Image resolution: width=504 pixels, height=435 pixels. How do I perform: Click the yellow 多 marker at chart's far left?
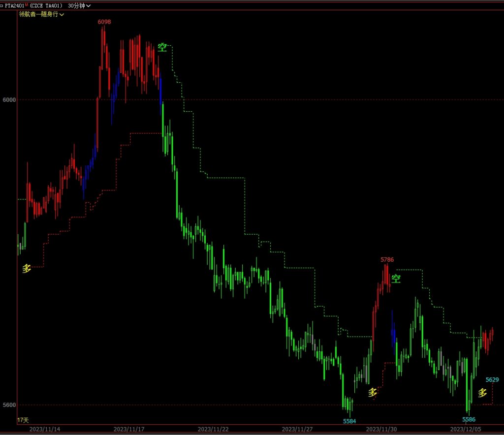(x=27, y=268)
